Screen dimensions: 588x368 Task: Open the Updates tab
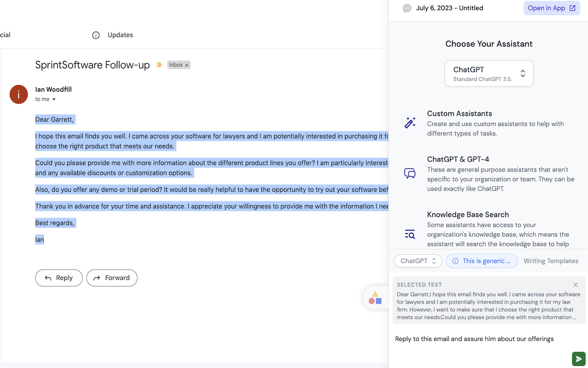point(120,35)
